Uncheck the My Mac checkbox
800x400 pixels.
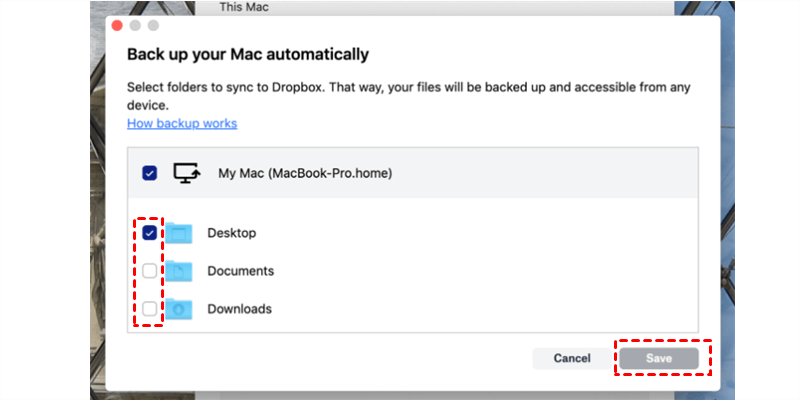(x=150, y=173)
